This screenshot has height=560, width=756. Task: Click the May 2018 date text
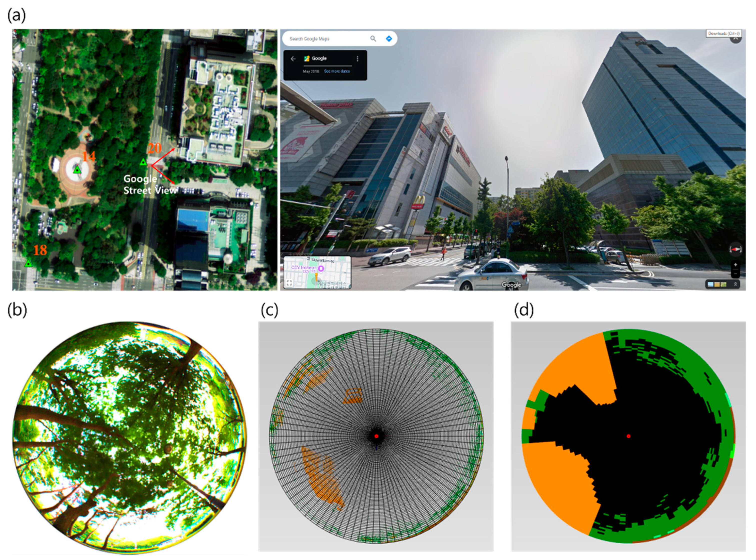click(311, 71)
